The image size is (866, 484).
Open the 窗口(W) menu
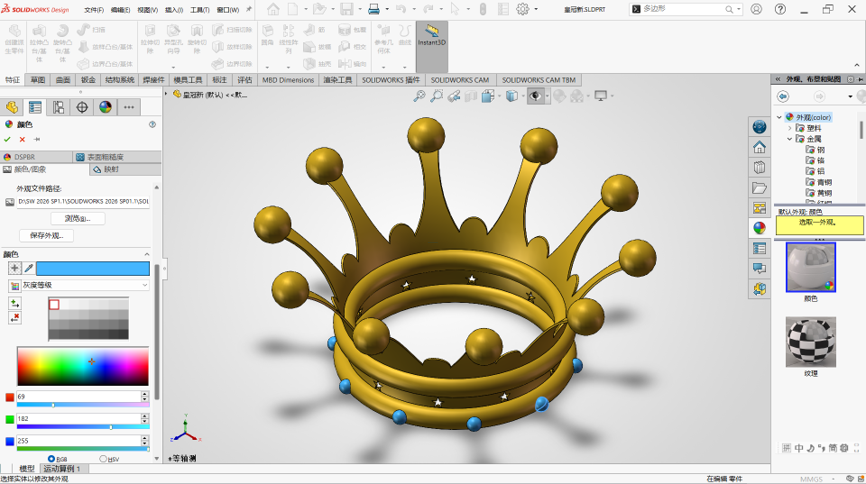pyautogui.click(x=228, y=10)
